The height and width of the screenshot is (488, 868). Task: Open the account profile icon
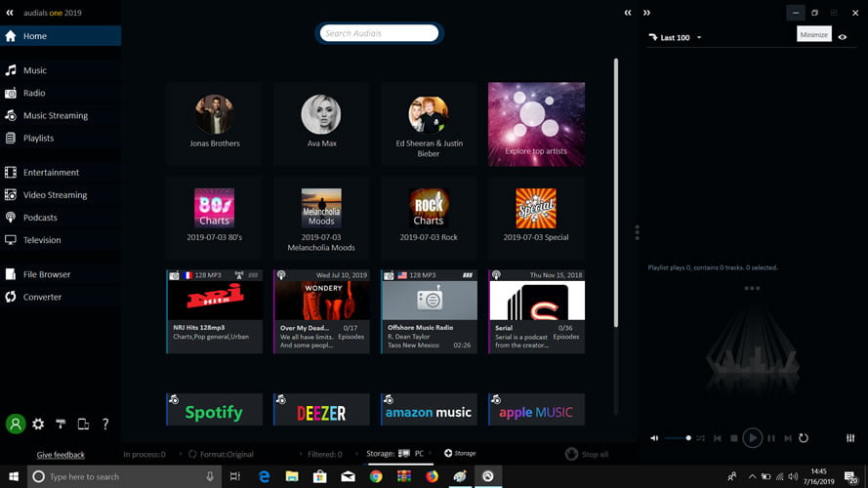click(x=16, y=424)
